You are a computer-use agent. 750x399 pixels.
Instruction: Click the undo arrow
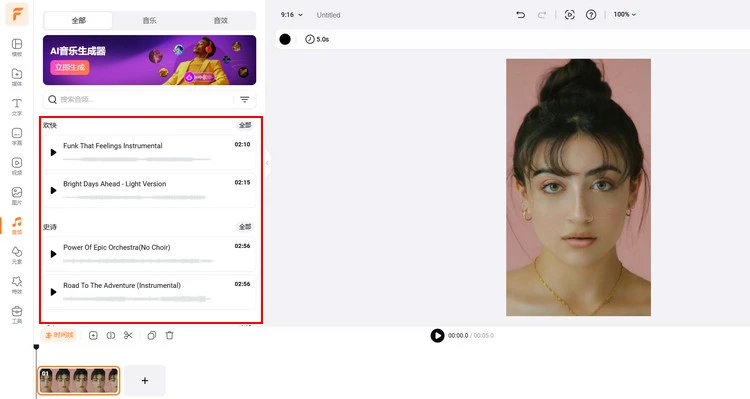520,15
